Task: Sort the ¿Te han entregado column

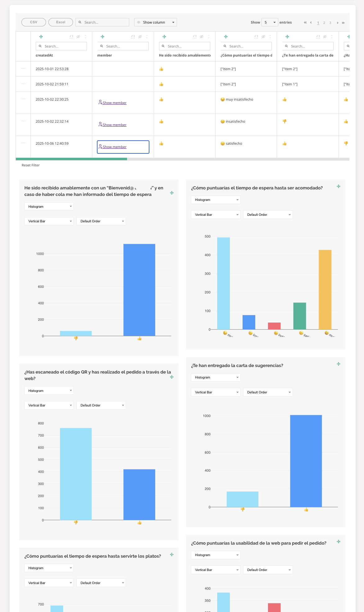Action: (x=332, y=37)
